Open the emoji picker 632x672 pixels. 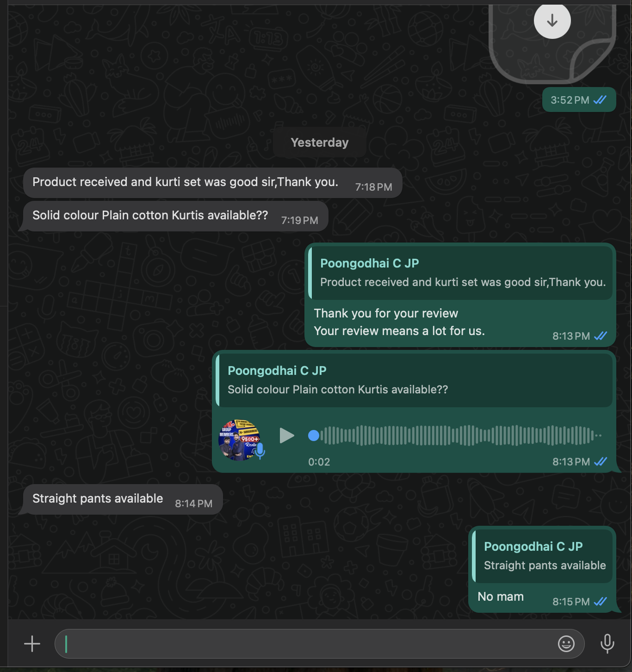tap(566, 644)
